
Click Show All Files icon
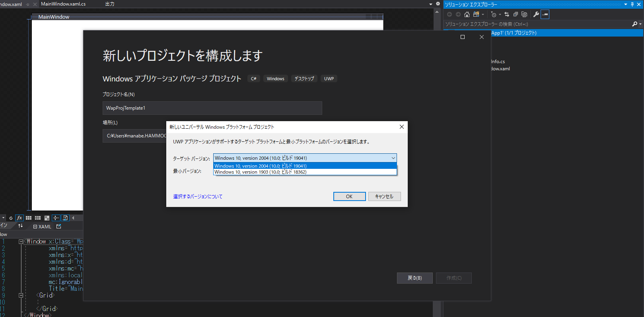coord(524,14)
